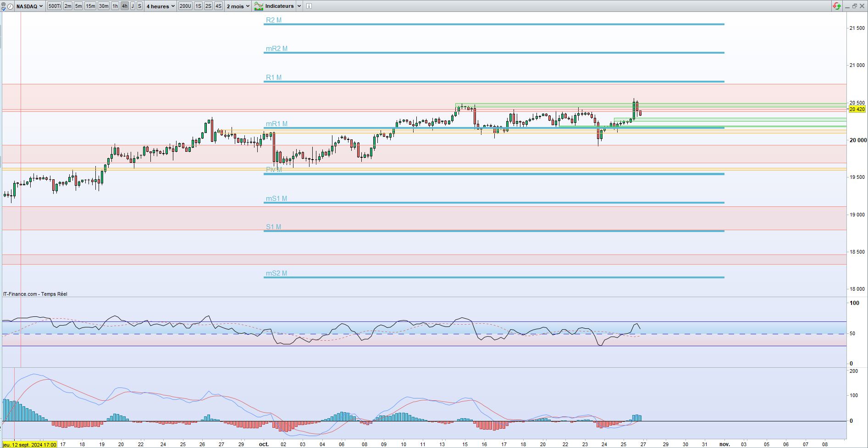Image resolution: width=868 pixels, height=448 pixels.
Task: Choose the daily J timeframe
Action: [x=133, y=6]
